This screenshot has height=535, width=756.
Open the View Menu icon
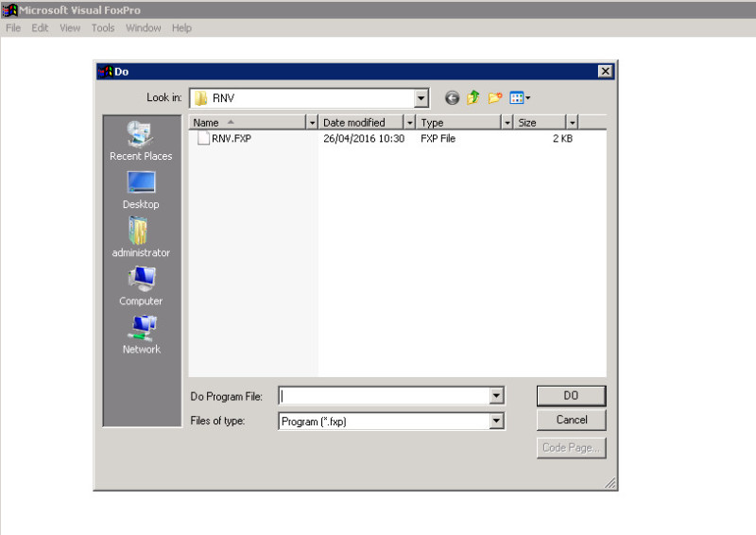[520, 98]
